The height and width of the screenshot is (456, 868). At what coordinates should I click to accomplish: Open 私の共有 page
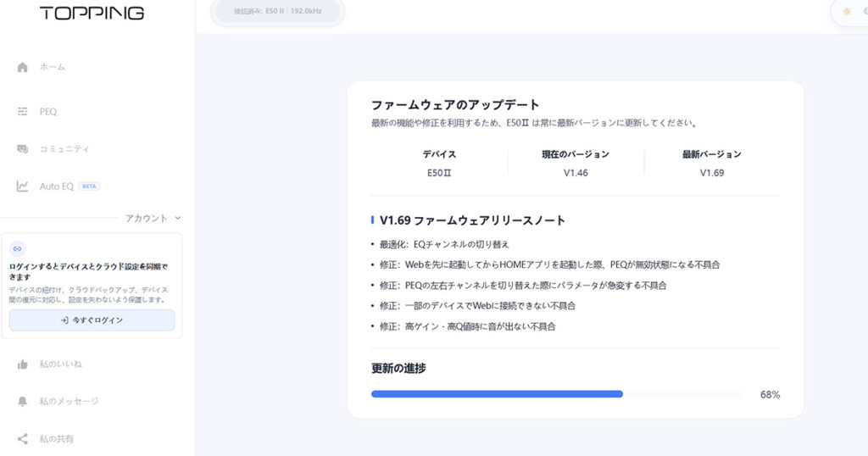56,439
